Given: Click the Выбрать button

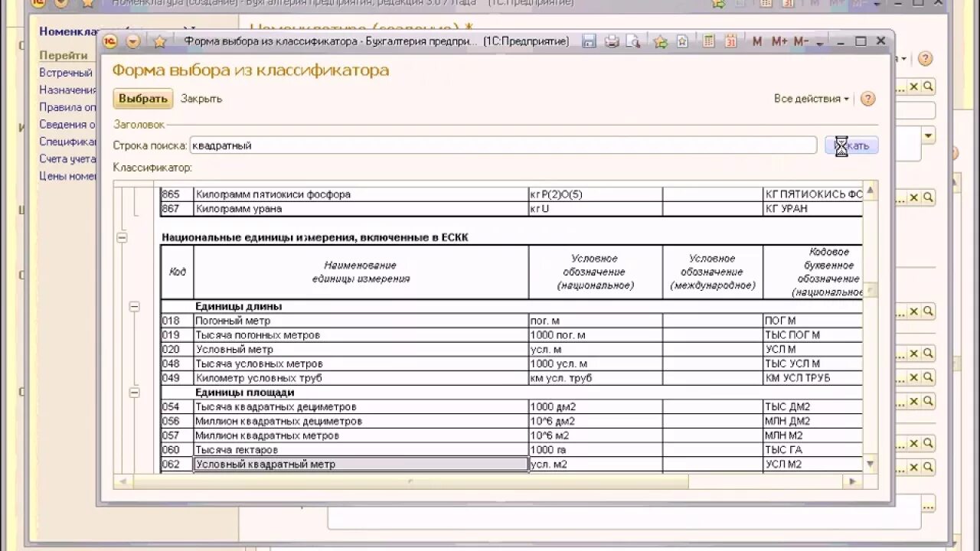Looking at the screenshot, I should (x=143, y=98).
